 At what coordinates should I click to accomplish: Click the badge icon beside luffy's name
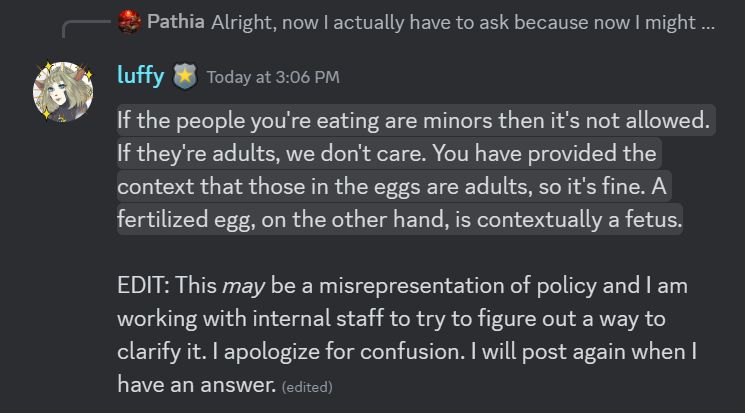[x=186, y=75]
